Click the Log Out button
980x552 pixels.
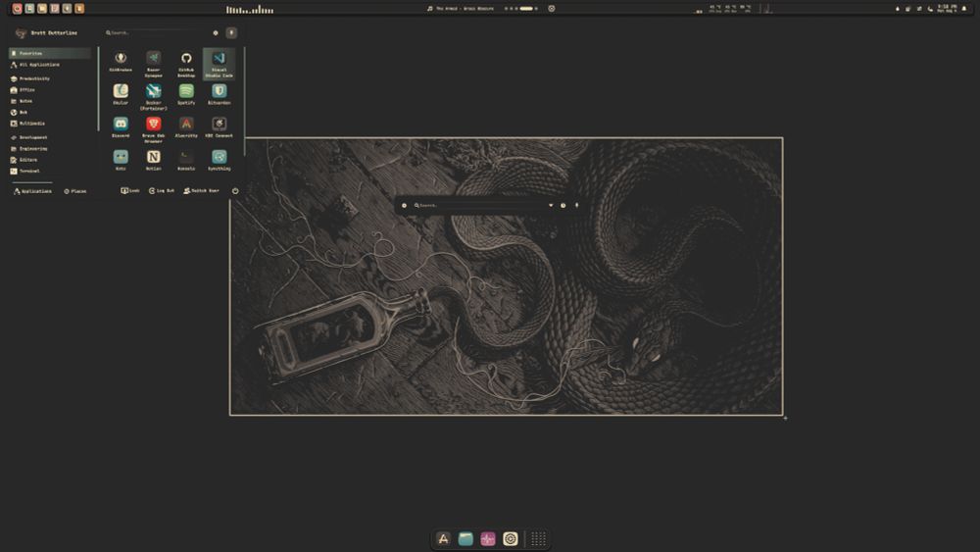click(x=161, y=191)
